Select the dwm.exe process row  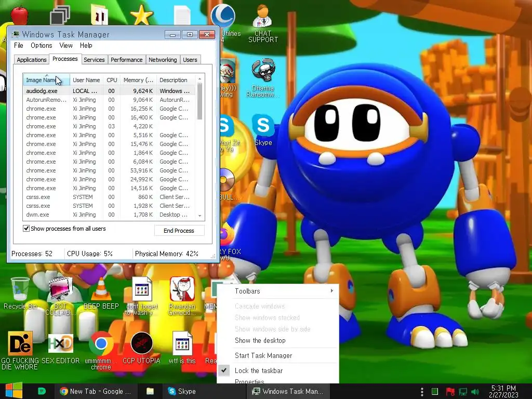pyautogui.click(x=109, y=215)
